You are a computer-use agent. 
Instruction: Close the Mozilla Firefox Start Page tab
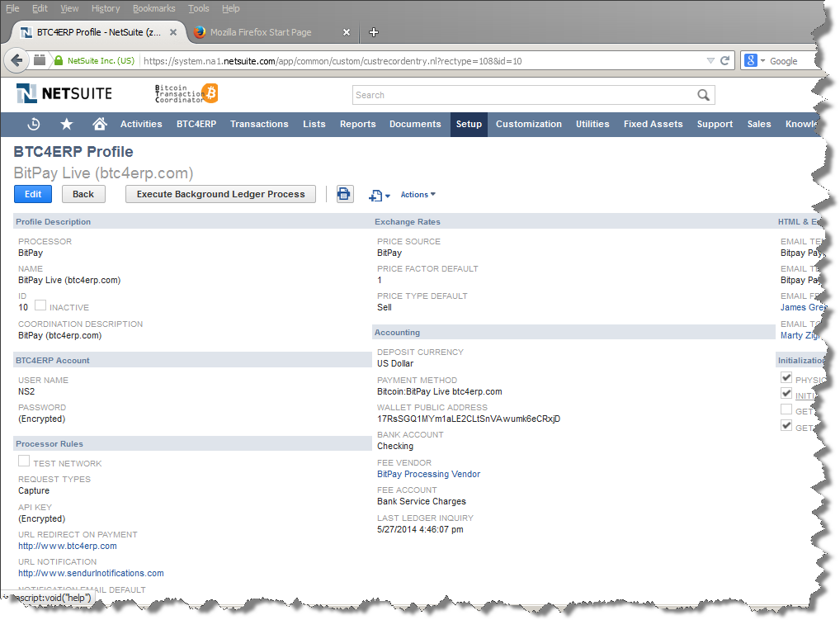(x=347, y=32)
